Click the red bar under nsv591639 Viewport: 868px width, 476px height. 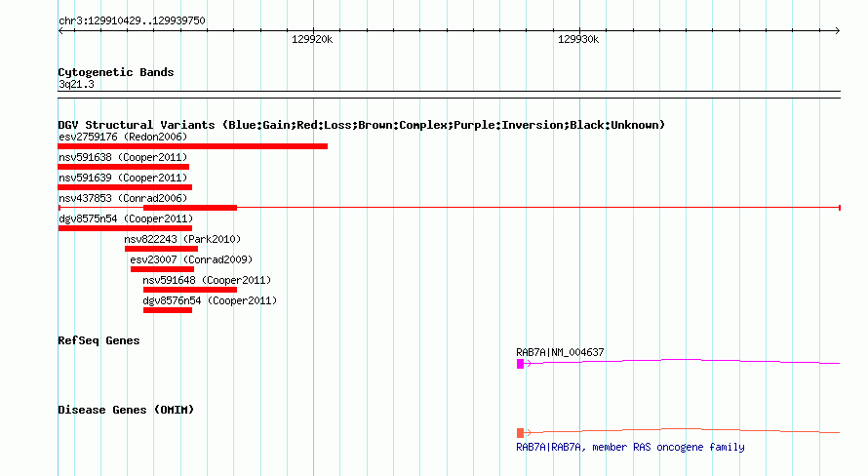125,187
